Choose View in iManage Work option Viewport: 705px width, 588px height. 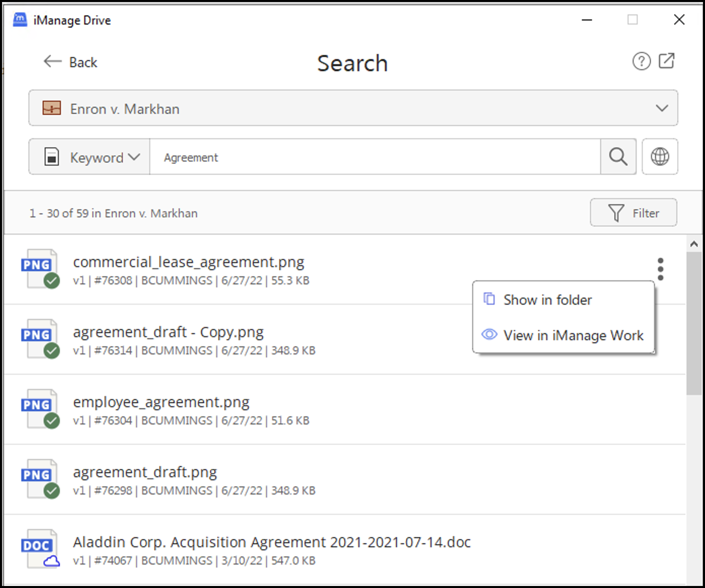click(573, 336)
